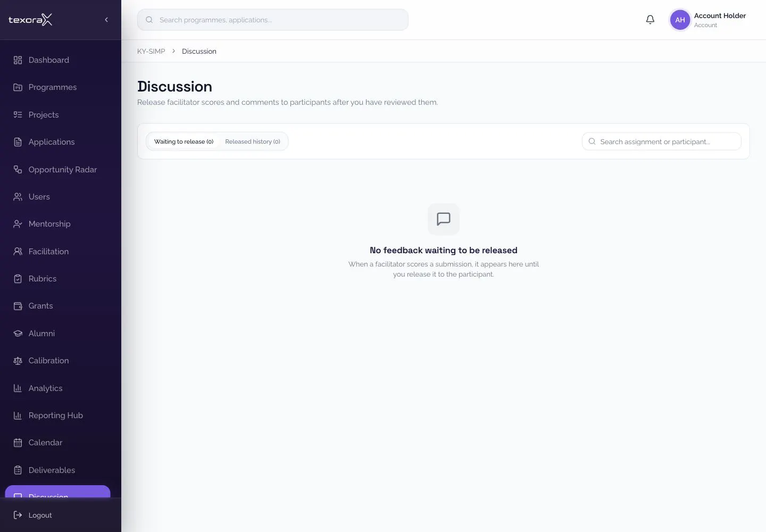Screen dimensions: 766x532
Task: Focus the Search programmes, applications field
Action: [273, 20]
